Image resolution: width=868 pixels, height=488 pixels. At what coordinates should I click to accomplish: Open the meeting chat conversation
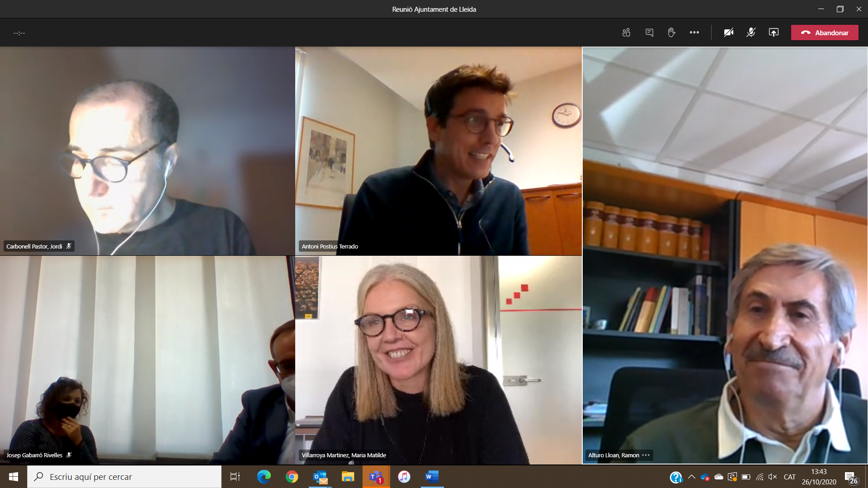click(649, 33)
